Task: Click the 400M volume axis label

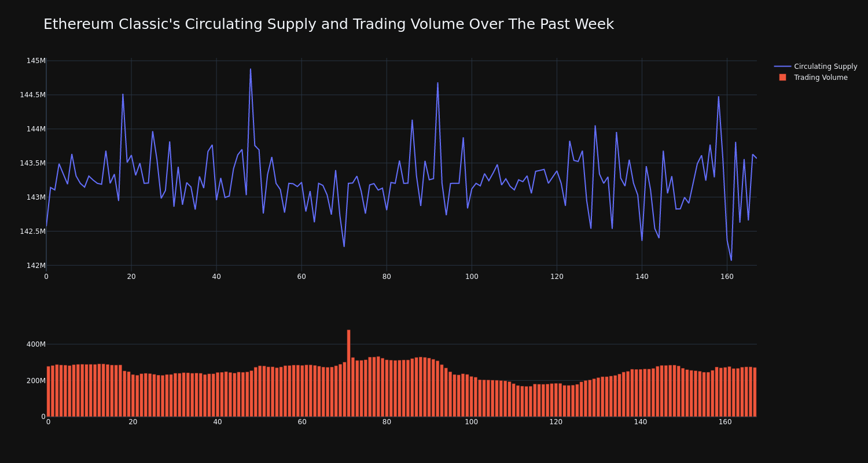Action: coord(36,344)
